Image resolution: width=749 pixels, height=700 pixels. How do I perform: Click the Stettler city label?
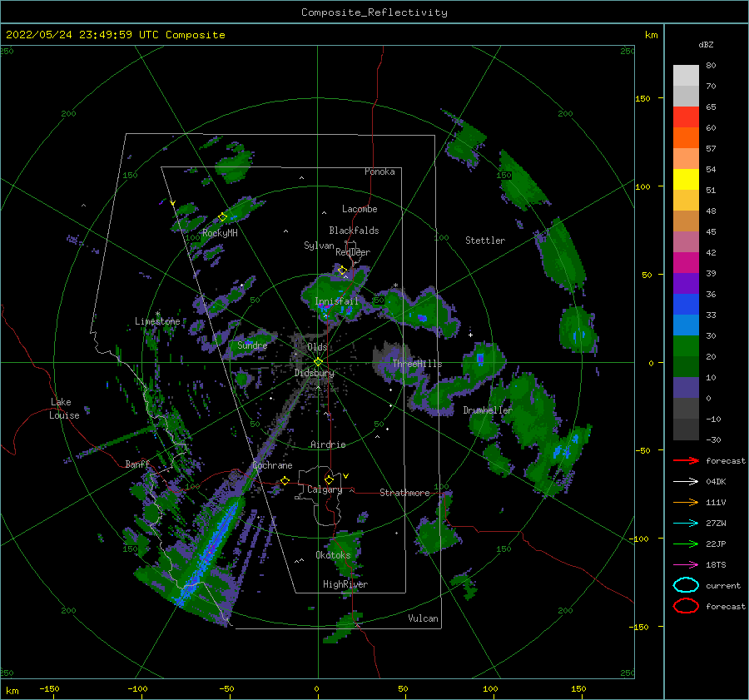(x=485, y=241)
